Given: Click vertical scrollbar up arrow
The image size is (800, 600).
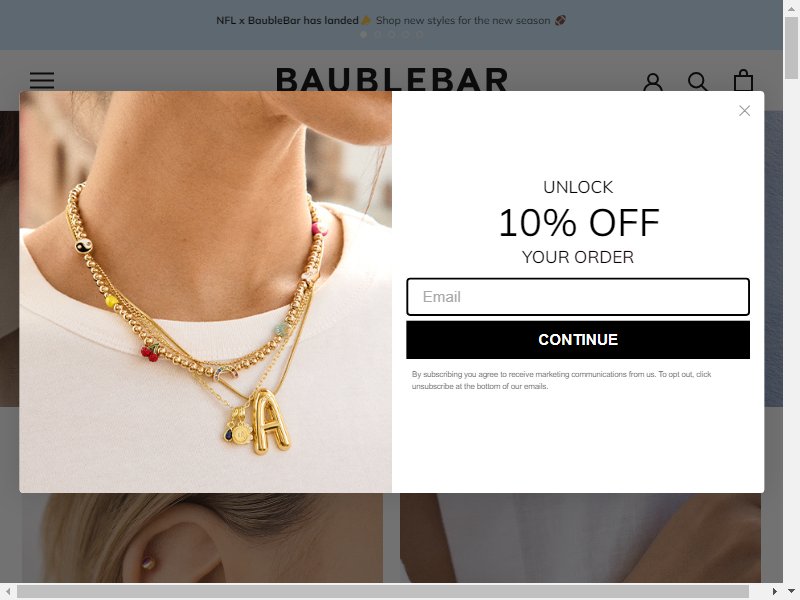Looking at the screenshot, I should tap(791, 8).
